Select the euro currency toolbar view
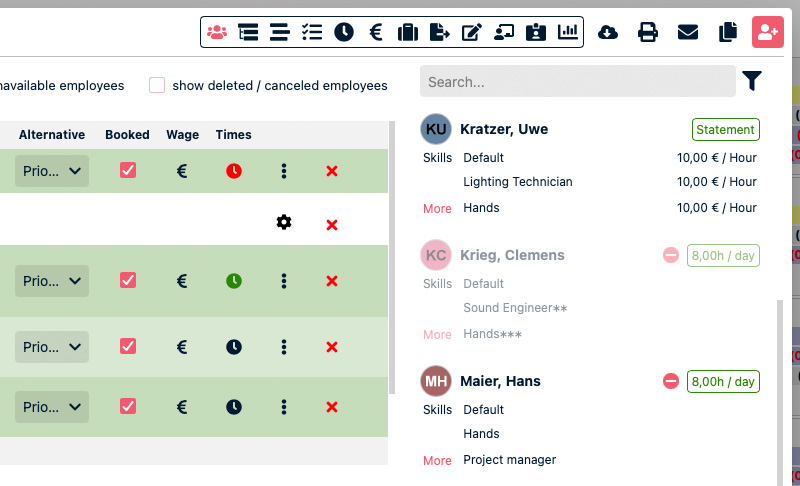This screenshot has height=486, width=800. (x=376, y=32)
